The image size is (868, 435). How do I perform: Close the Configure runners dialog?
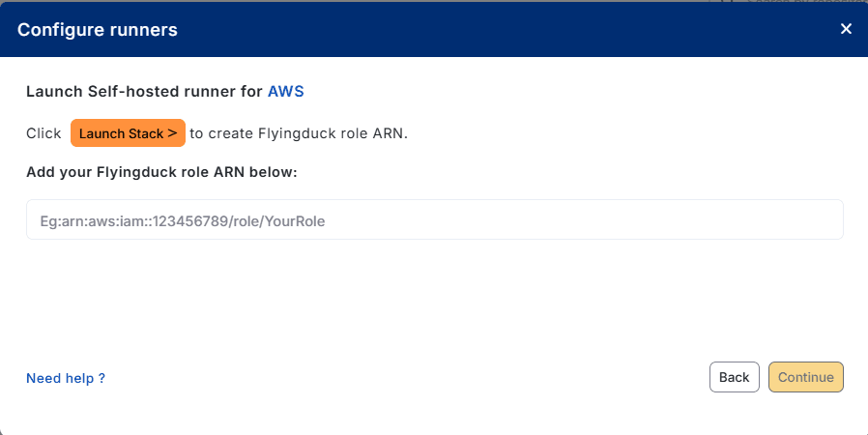pos(846,29)
